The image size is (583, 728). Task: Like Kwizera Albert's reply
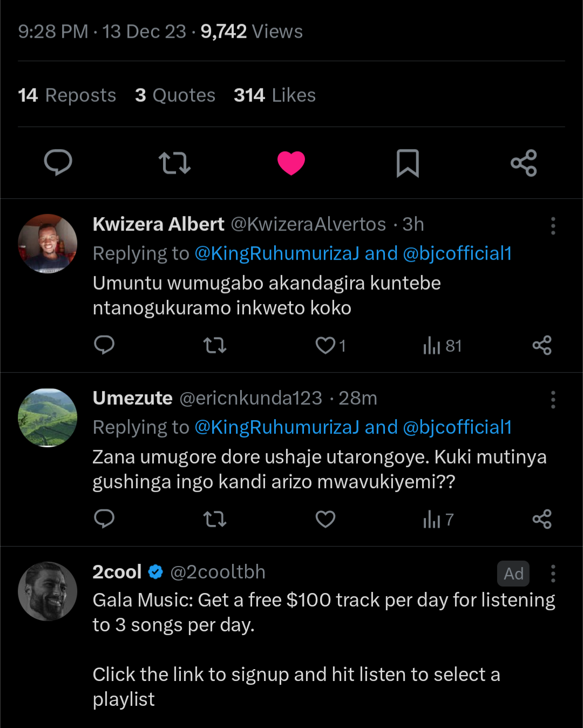(326, 345)
